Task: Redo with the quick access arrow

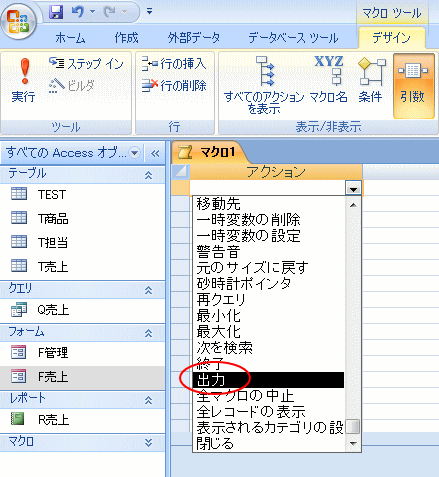Action: pyautogui.click(x=109, y=12)
